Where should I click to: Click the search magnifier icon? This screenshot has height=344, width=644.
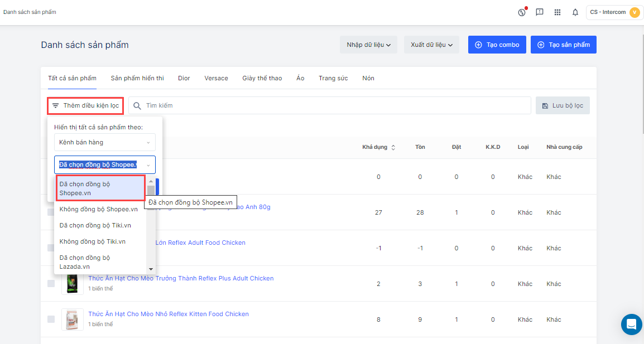pyautogui.click(x=137, y=105)
